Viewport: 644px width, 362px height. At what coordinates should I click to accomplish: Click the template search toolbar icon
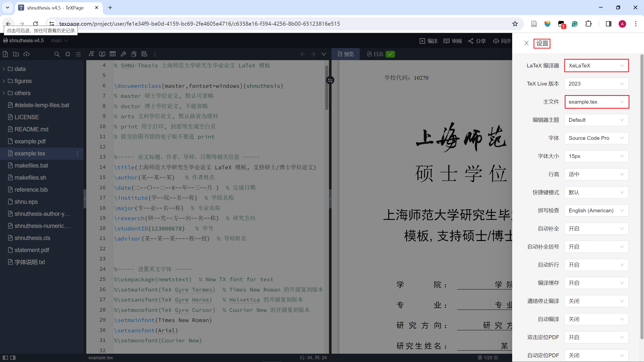(x=144, y=54)
